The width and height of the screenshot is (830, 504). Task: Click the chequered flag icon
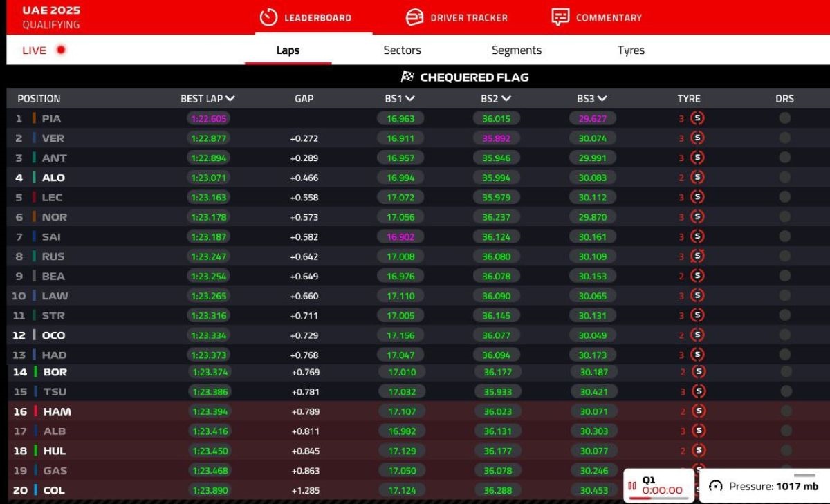point(407,77)
